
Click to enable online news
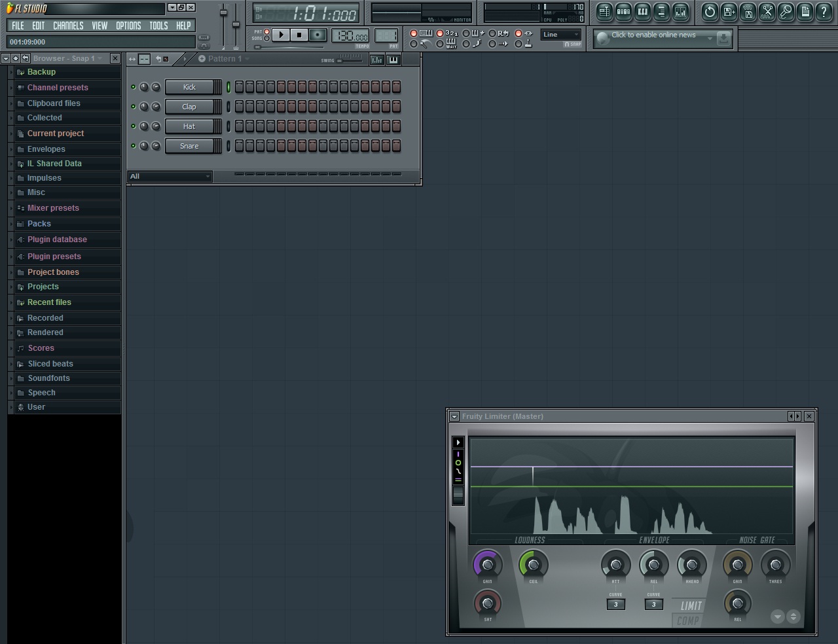tap(653, 35)
